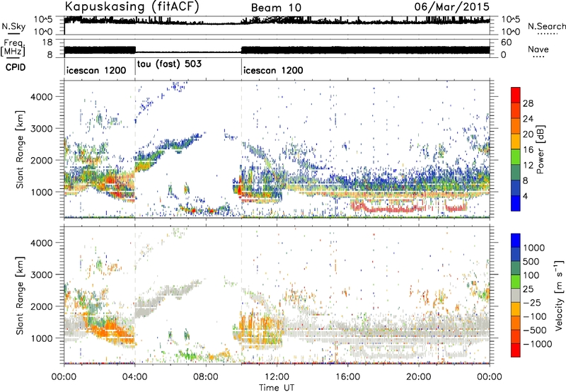Click the "12" label on Power color bar
This screenshot has height=392, width=566.
(x=528, y=166)
